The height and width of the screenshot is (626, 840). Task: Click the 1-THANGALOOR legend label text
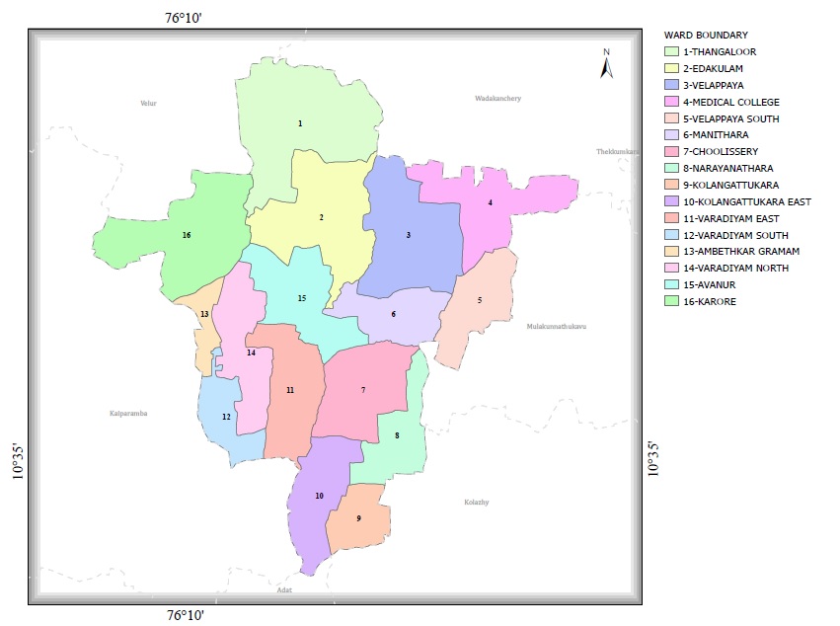coord(720,52)
